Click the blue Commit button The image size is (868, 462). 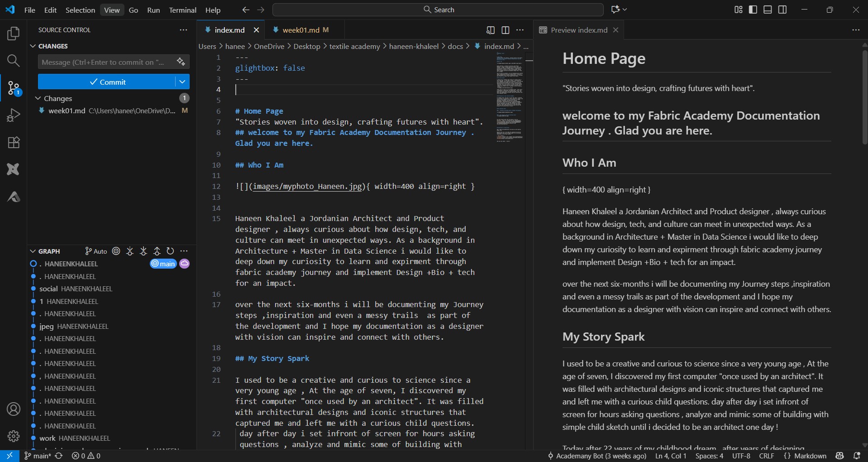coord(107,82)
